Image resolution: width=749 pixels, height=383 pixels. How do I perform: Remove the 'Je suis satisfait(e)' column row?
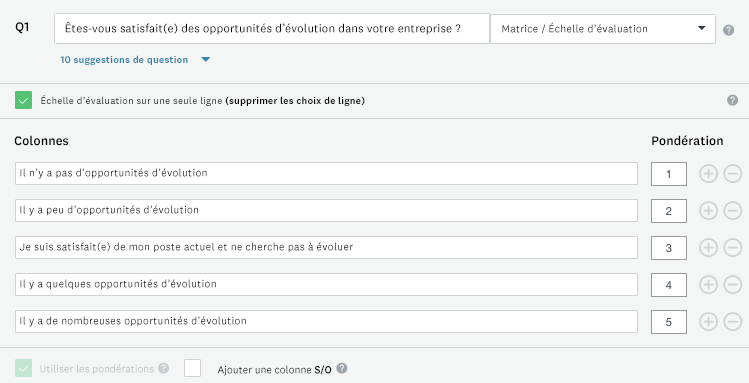(x=733, y=248)
